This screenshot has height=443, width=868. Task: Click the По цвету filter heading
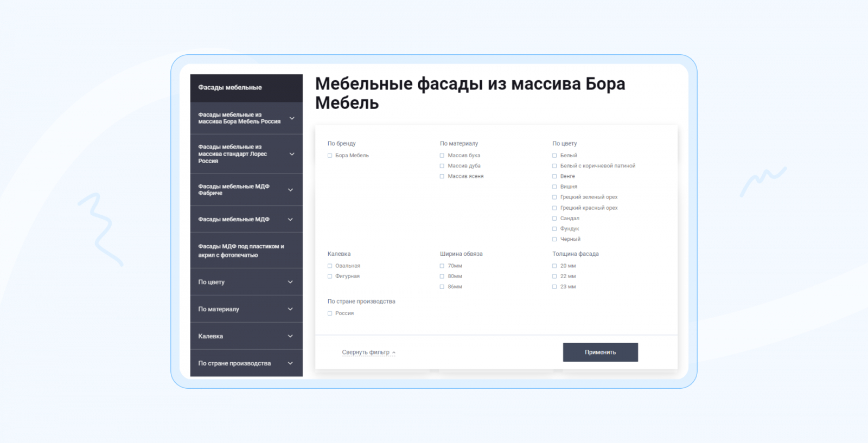click(x=565, y=144)
